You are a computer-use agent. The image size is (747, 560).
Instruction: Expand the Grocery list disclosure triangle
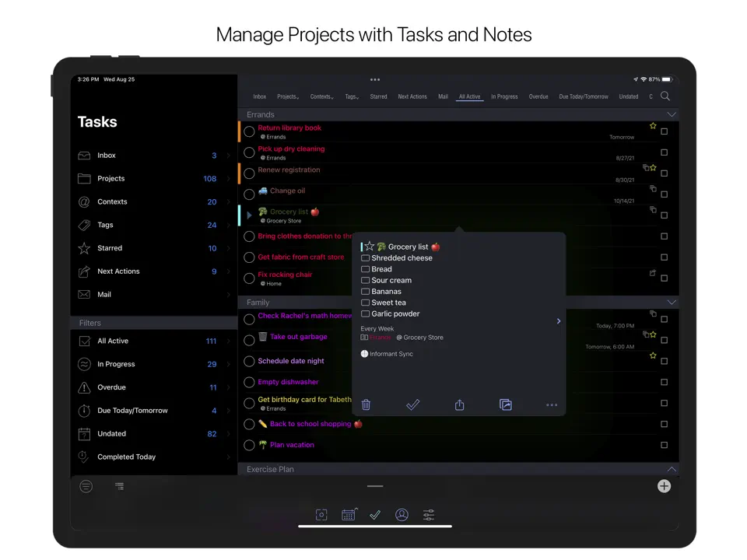(249, 215)
